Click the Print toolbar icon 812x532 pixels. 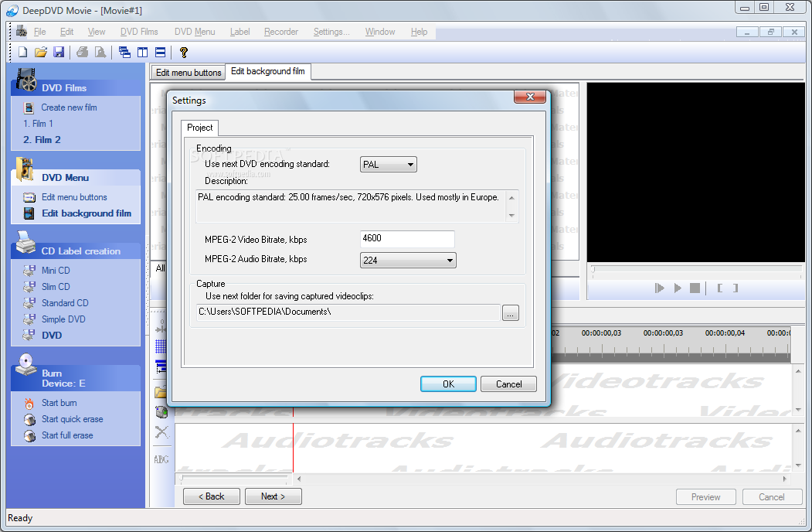tap(83, 52)
